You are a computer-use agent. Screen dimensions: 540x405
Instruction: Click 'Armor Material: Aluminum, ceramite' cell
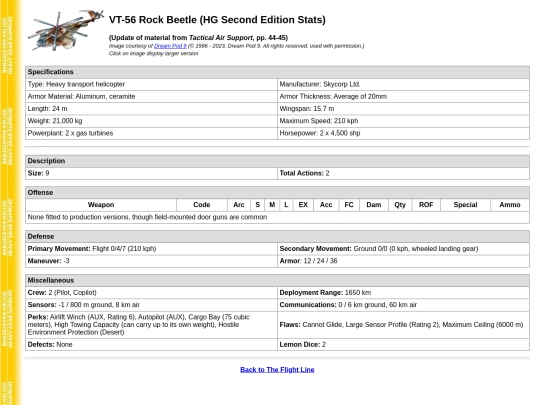(x=151, y=96)
